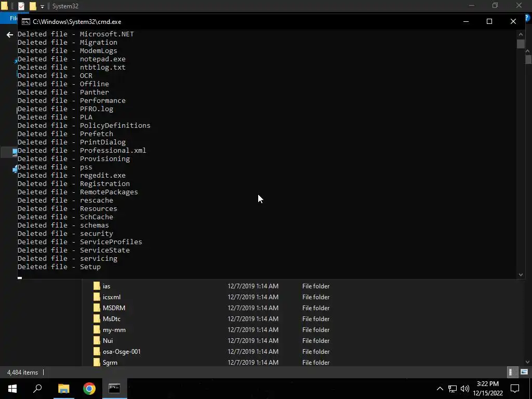Screen dimensions: 532x399
Task: Click Properties icon in Explorer quick access toolbar
Action: (21, 6)
